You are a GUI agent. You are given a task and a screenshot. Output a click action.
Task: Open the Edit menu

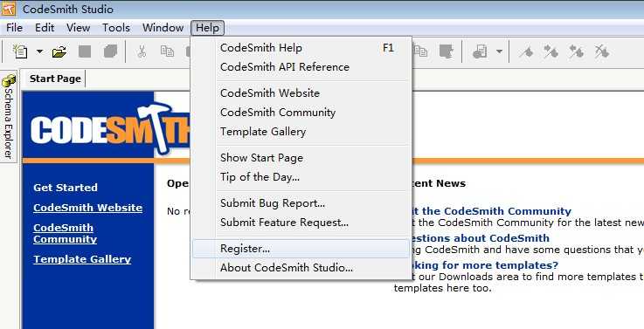click(45, 28)
